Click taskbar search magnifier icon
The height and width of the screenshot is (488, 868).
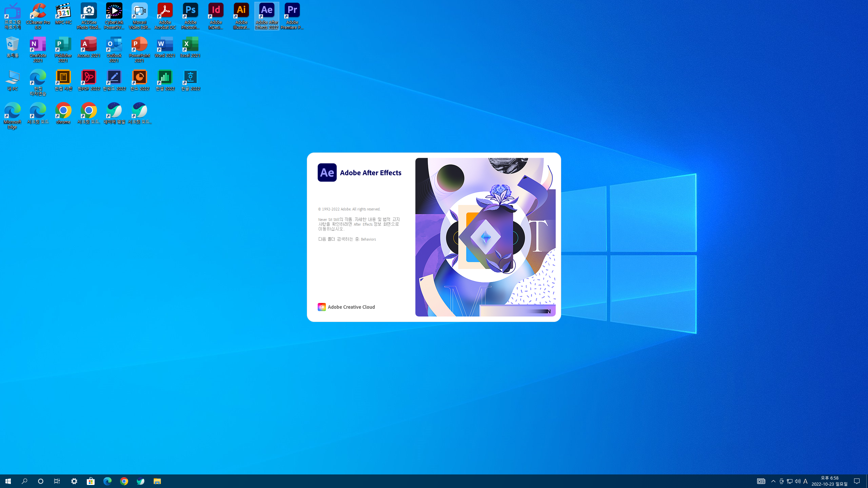click(24, 481)
